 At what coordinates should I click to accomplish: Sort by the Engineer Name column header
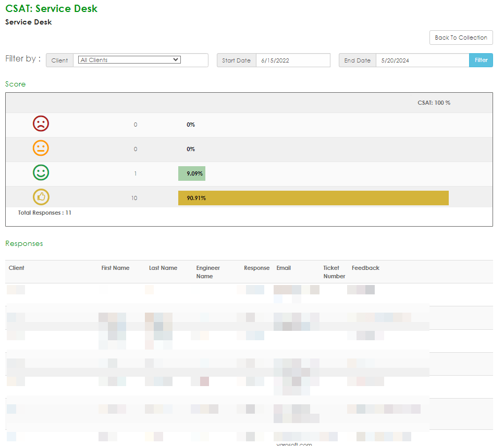coord(208,272)
